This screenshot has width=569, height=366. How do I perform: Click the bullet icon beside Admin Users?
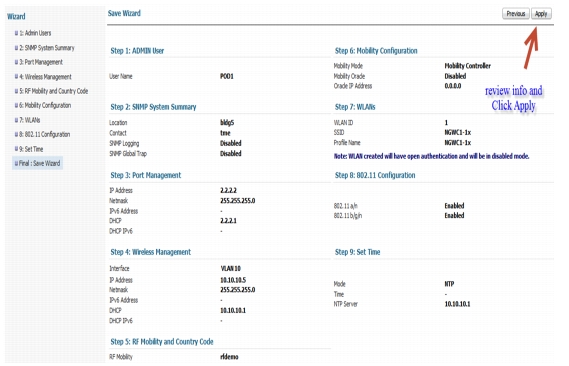[x=16, y=33]
